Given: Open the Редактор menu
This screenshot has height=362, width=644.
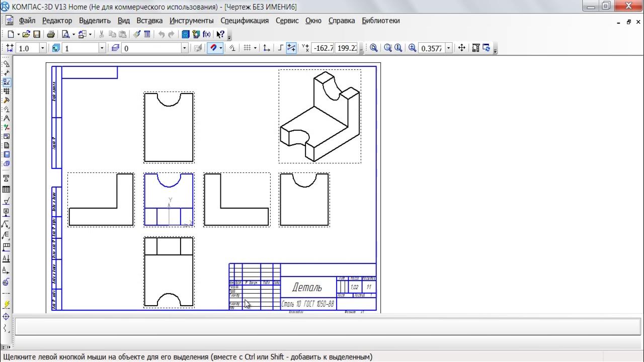Looking at the screenshot, I should [57, 21].
